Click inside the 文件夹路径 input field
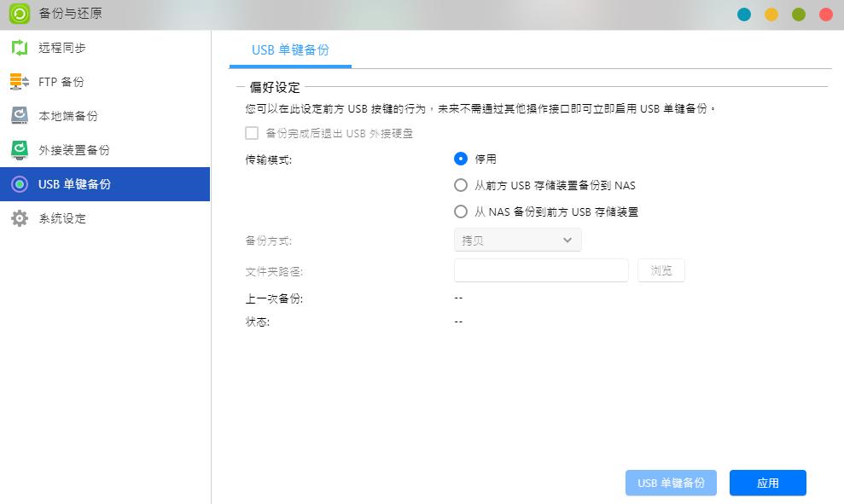Image resolution: width=844 pixels, height=504 pixels. tap(540, 269)
